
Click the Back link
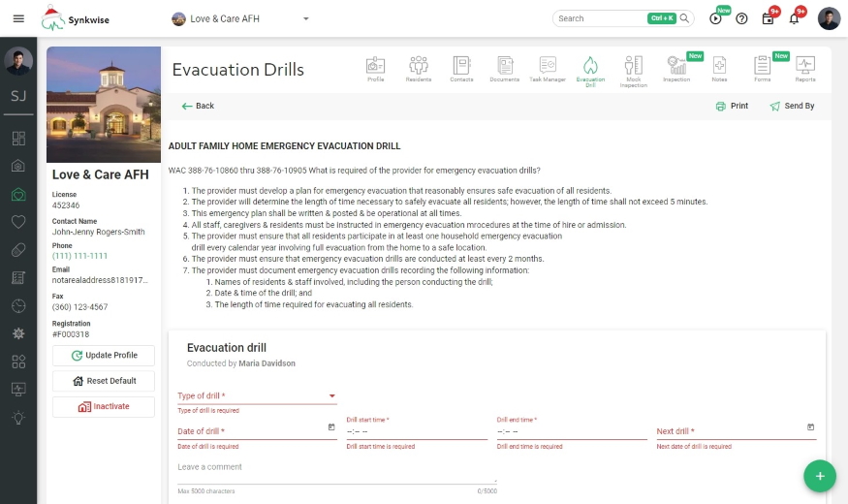point(198,106)
